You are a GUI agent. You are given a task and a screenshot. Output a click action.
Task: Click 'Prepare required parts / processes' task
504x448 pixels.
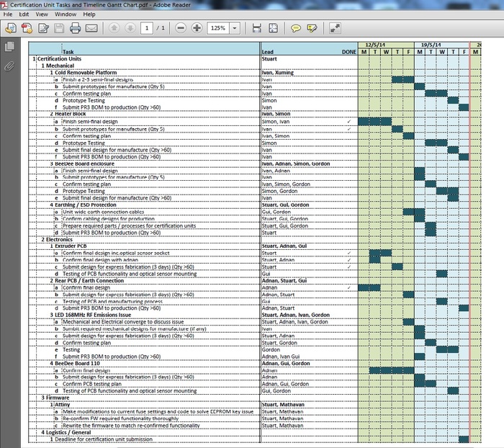click(129, 225)
